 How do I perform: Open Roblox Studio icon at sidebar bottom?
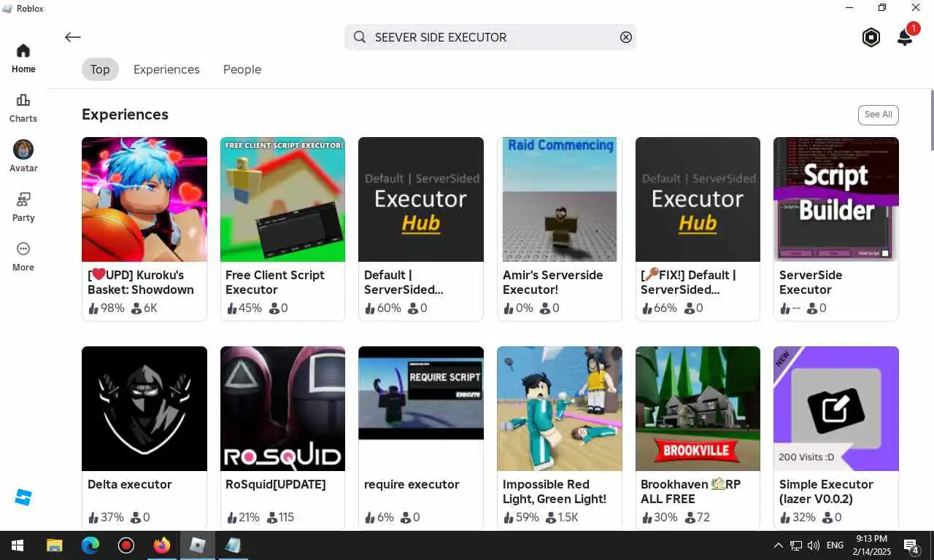[x=23, y=498]
